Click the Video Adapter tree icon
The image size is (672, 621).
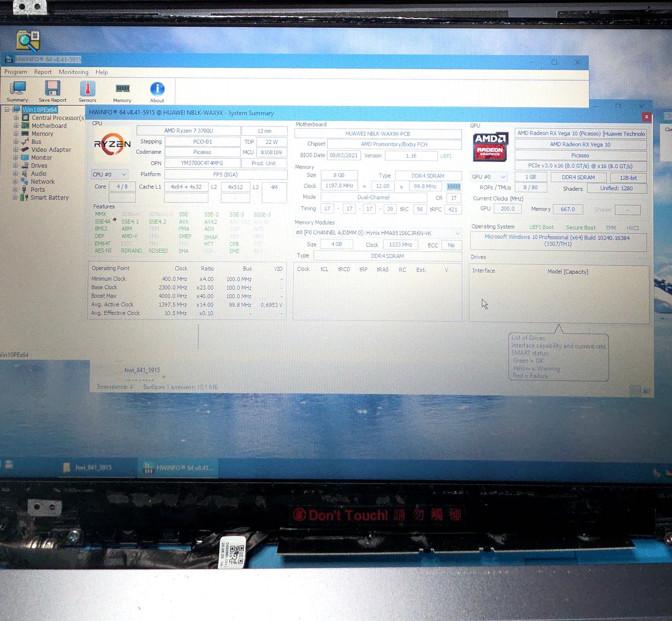click(25, 149)
